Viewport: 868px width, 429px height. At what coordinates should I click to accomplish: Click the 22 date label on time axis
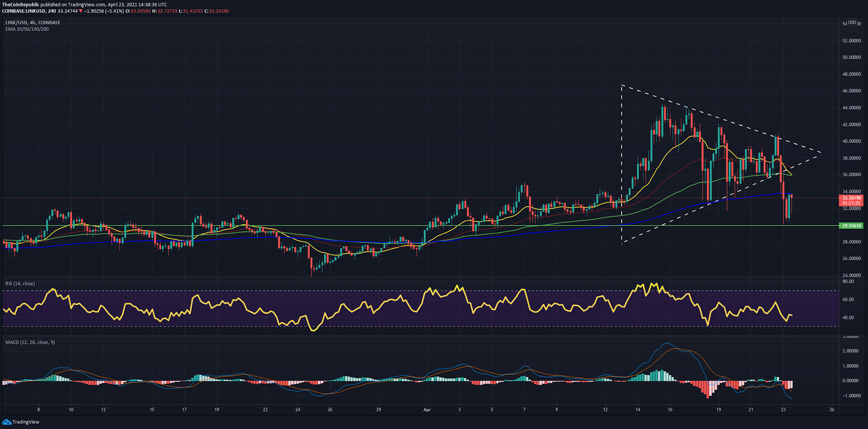click(265, 410)
